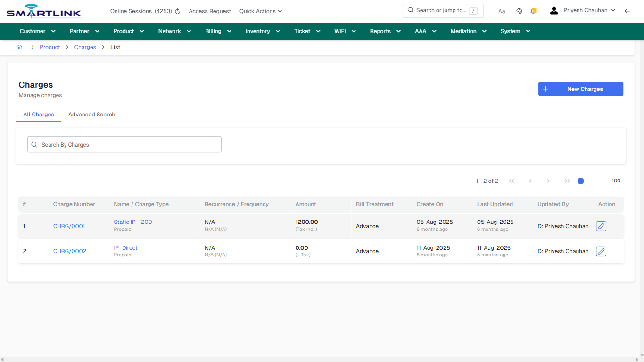Screen dimensions: 644x362
Task: Click the back arrow at top right
Action: [x=627, y=11]
